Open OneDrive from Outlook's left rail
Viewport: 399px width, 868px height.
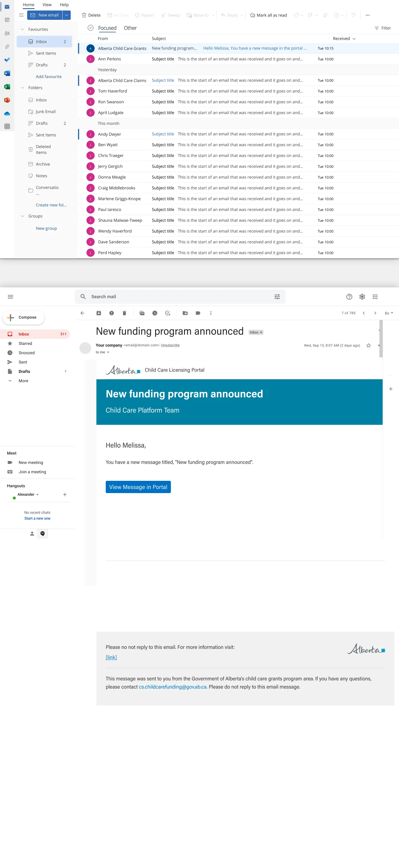tap(7, 113)
